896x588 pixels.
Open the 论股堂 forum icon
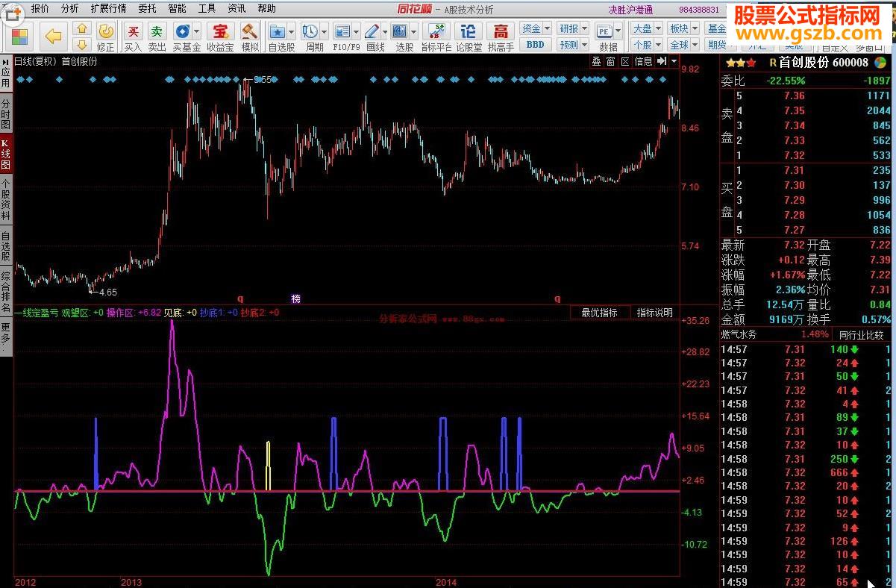click(x=468, y=31)
